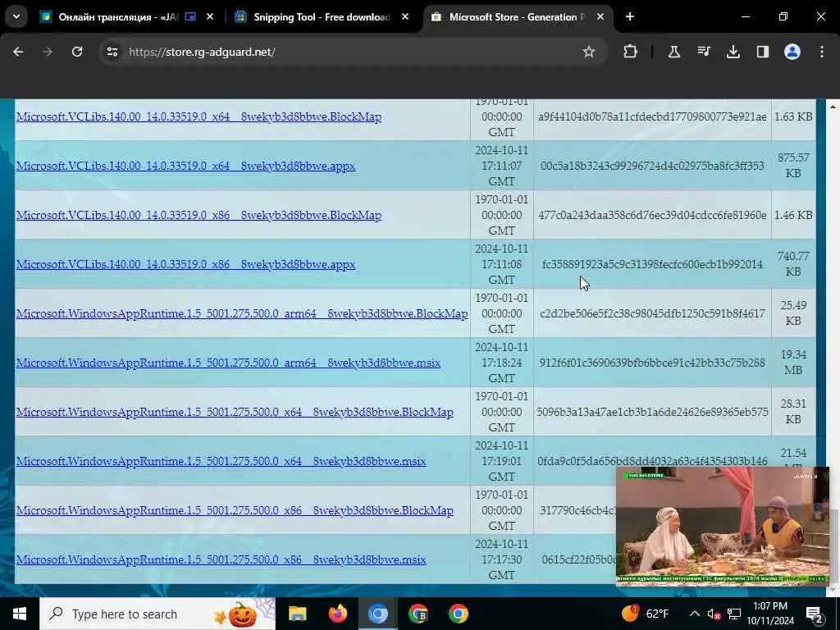Download WindowsAppRuntime.1.5 arm64 BlockMap link
Screen dimensions: 840x630
(x=242, y=314)
